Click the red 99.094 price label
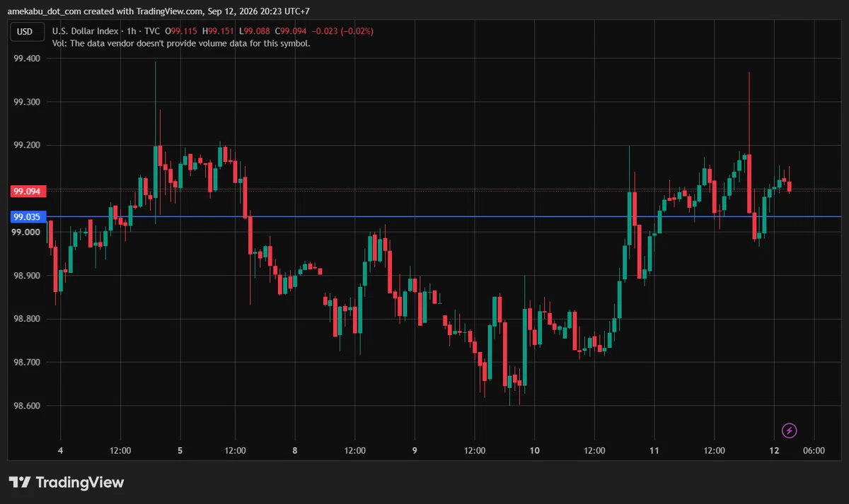Viewport: 849px width, 504px height. click(28, 191)
